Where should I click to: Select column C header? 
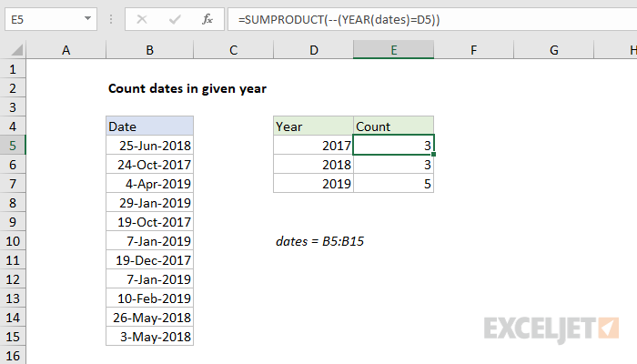[233, 50]
